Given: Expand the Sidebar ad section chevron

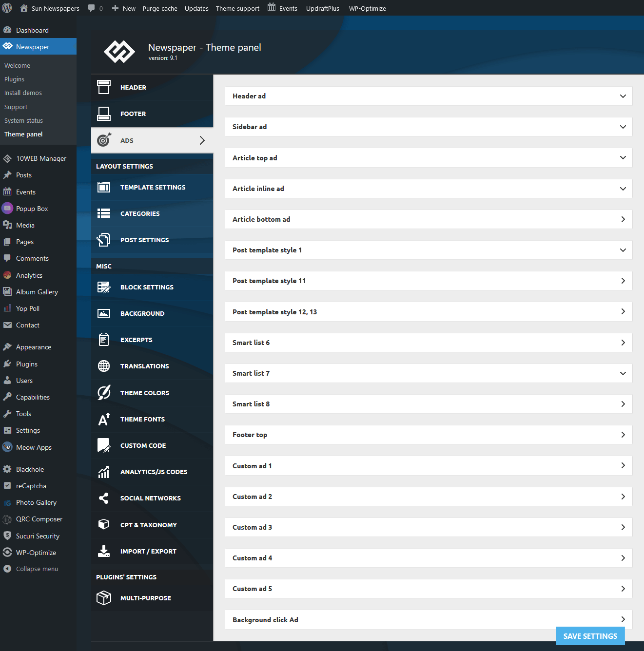Looking at the screenshot, I should (623, 127).
